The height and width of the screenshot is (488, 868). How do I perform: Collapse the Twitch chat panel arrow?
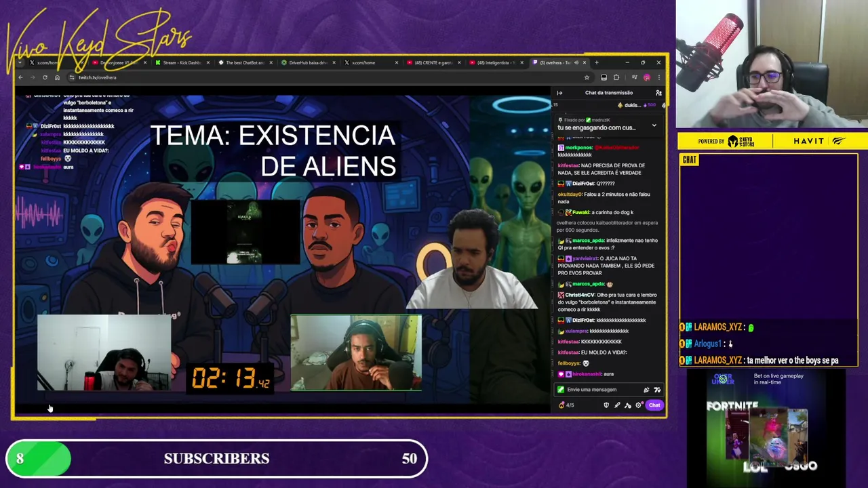pos(559,93)
